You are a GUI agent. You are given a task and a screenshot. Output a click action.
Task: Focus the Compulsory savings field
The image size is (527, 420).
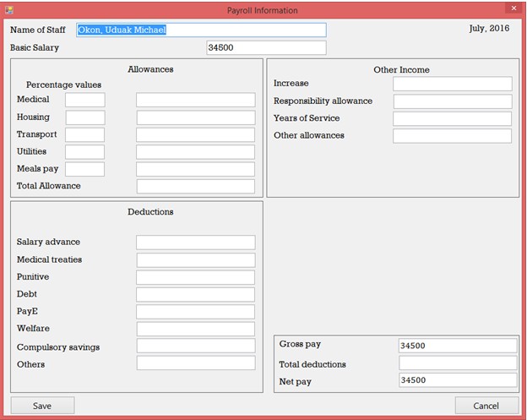pyautogui.click(x=196, y=346)
